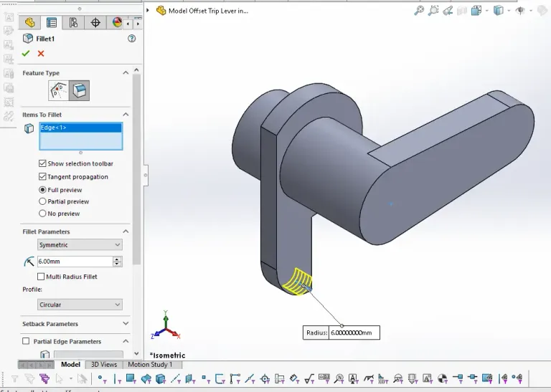Cancel the fillet with the red X
This screenshot has height=392, width=551.
point(41,54)
